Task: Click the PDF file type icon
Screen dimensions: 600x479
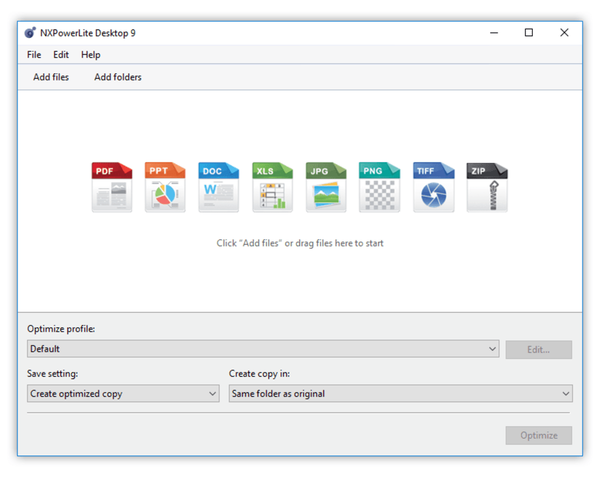Action: coord(112,187)
